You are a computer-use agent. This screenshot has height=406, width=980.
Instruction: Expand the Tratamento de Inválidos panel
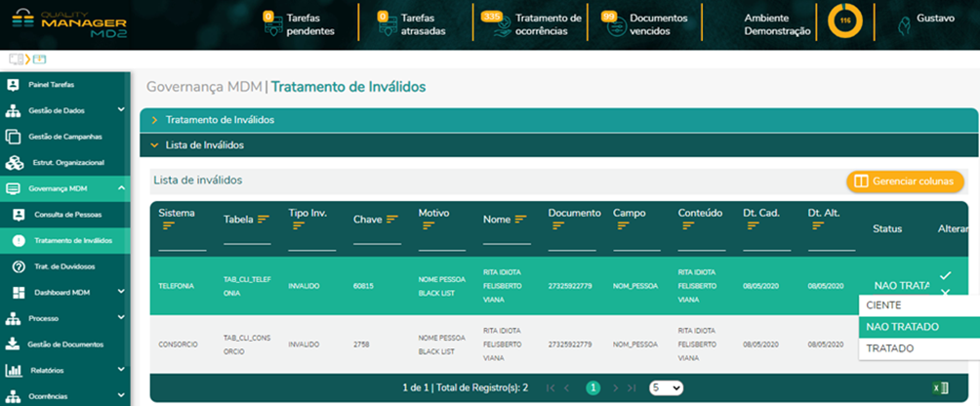pos(154,120)
